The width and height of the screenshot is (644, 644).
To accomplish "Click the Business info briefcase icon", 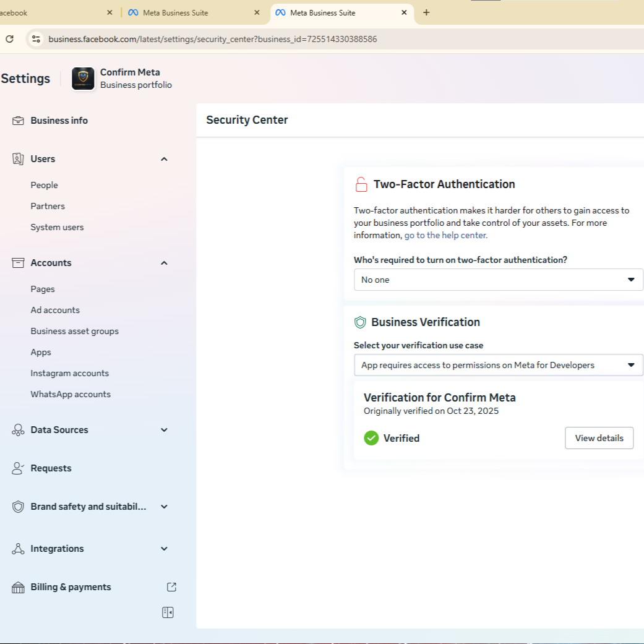I will tap(18, 121).
